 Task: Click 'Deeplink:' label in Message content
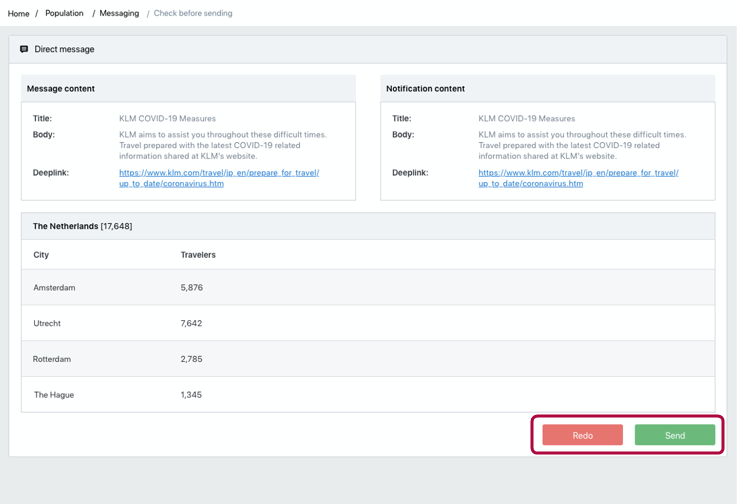click(51, 173)
